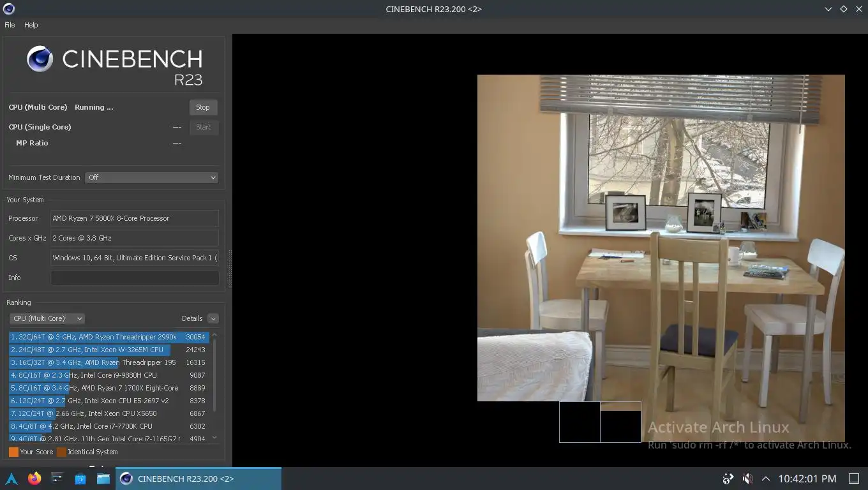Image resolution: width=868 pixels, height=490 pixels.
Task: Click the ranking list vertical scrollbar
Action: tap(214, 376)
